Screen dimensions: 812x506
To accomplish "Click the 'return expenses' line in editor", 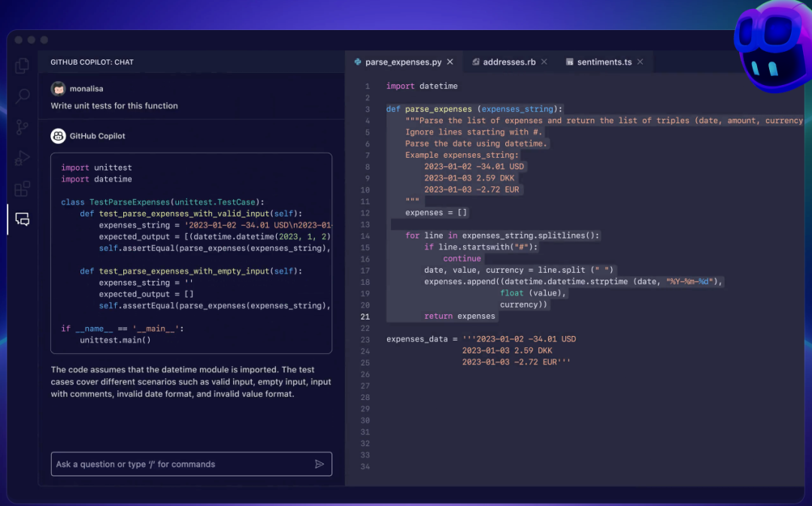I will (459, 317).
